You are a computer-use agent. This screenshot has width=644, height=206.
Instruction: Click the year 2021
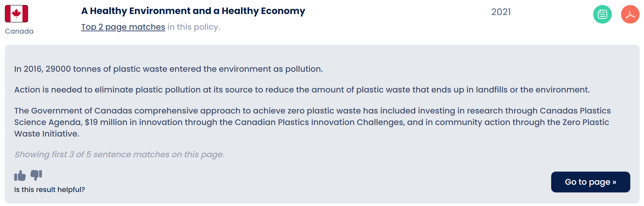click(x=501, y=12)
